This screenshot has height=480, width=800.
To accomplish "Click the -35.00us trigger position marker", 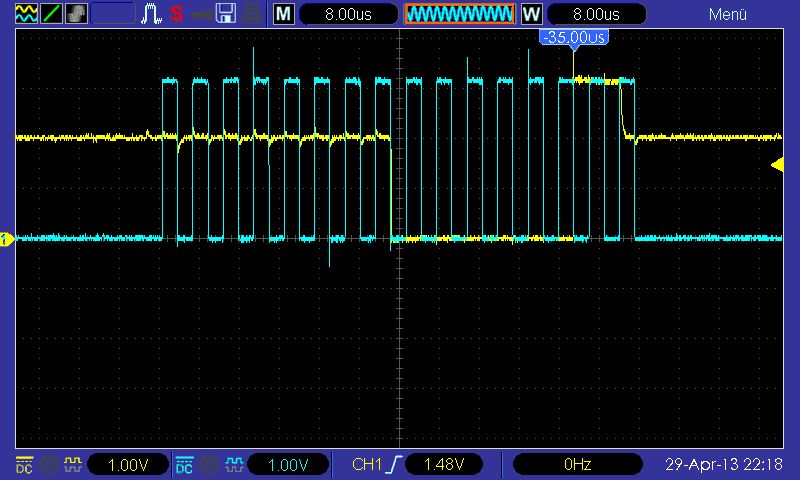I will click(573, 38).
